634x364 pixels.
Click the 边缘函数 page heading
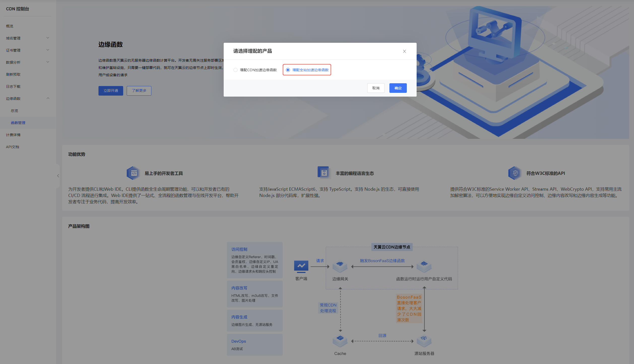point(111,45)
